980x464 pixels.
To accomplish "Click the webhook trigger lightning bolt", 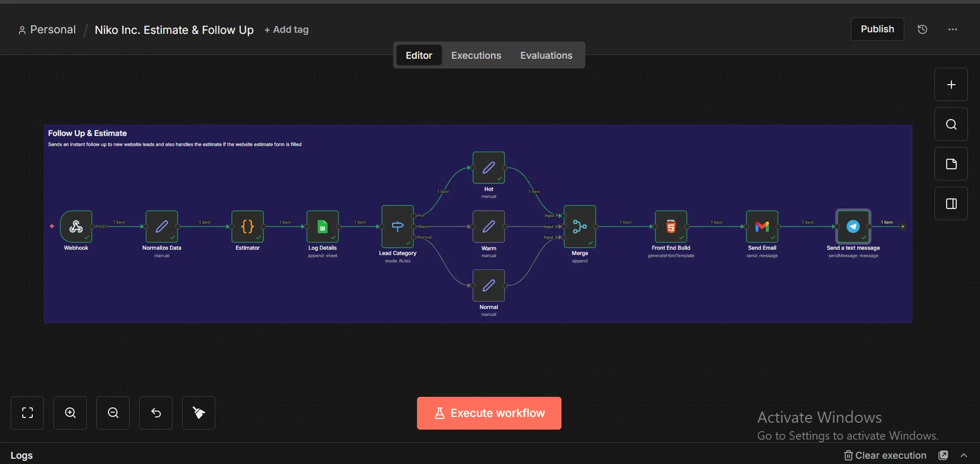I will pyautogui.click(x=52, y=226).
